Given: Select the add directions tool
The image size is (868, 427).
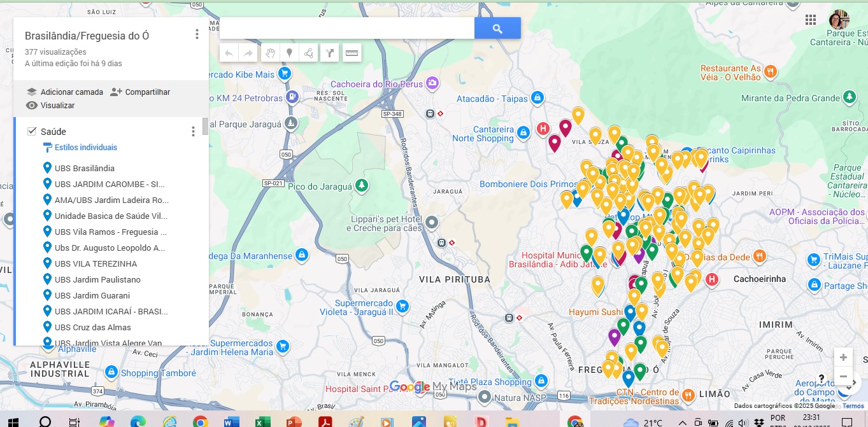Looking at the screenshot, I should [330, 53].
